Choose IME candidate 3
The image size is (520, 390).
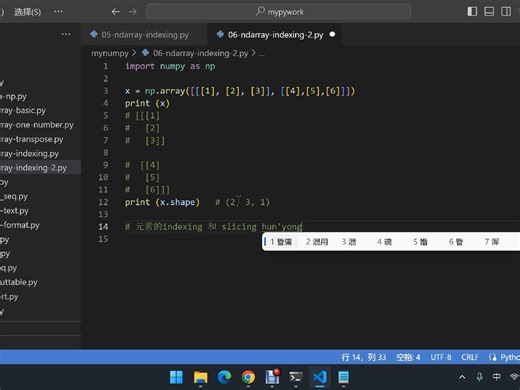(349, 242)
